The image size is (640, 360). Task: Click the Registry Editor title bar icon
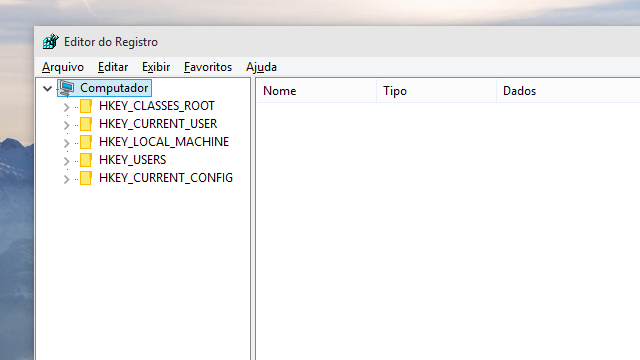coord(51,42)
